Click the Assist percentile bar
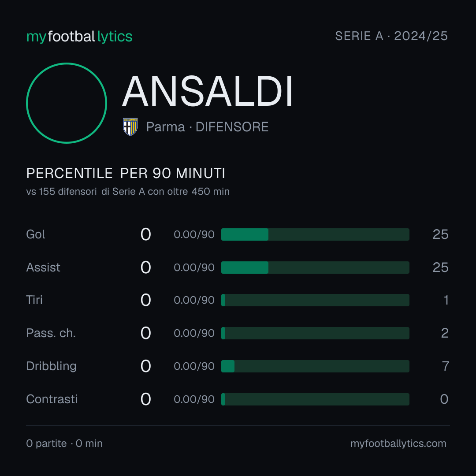Image resolution: width=476 pixels, height=476 pixels. (315, 268)
